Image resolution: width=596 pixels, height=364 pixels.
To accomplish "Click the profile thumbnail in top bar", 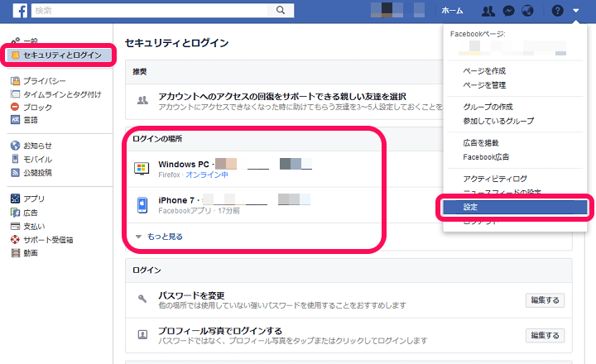I will tap(387, 10).
